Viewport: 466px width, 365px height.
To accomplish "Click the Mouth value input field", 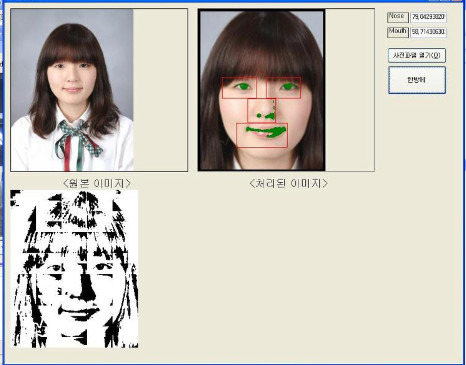I will click(428, 32).
